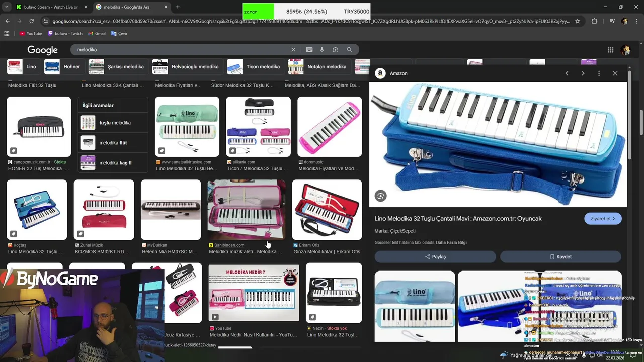
Task: Open alikaria Ticon Melodika thumbnail
Action: 258,127
